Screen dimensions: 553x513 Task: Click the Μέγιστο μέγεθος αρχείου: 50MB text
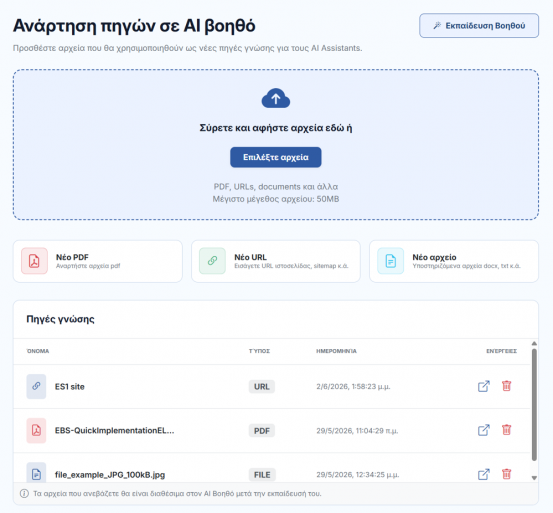pyautogui.click(x=276, y=199)
